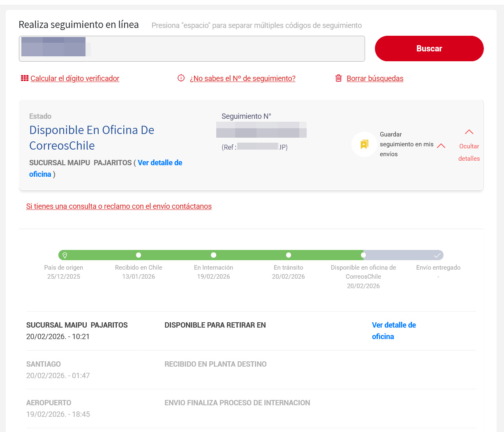Click the info icon next to "¿No sabes el Nº de seguimiento?"
The height and width of the screenshot is (432, 504).
(181, 78)
